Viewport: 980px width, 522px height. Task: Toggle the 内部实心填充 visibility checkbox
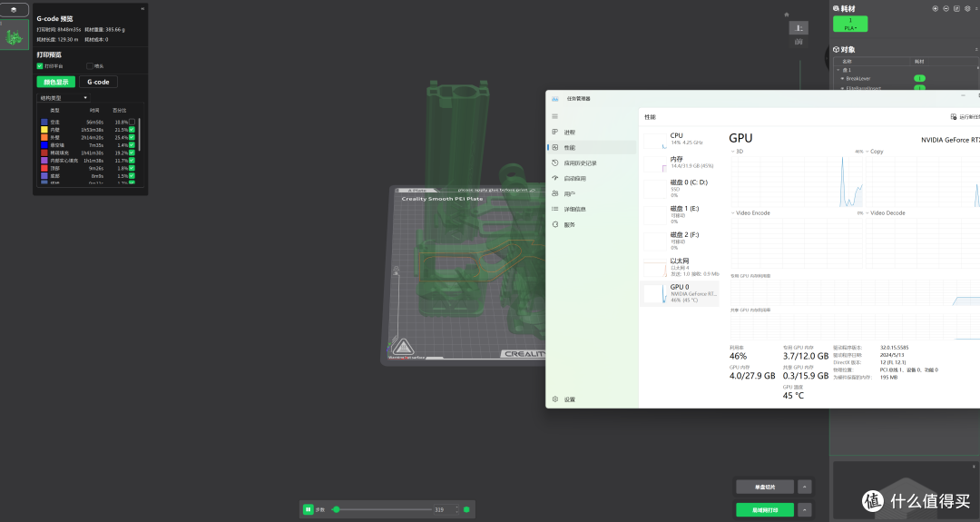click(132, 160)
